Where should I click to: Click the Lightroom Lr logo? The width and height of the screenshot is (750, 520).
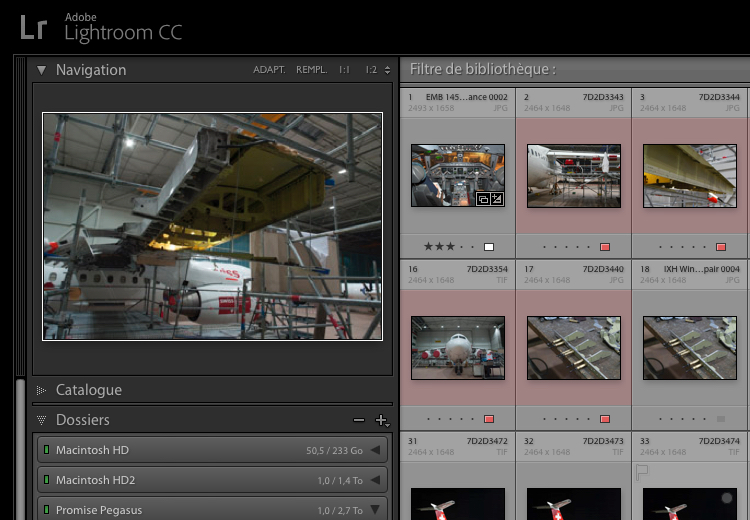[33, 28]
